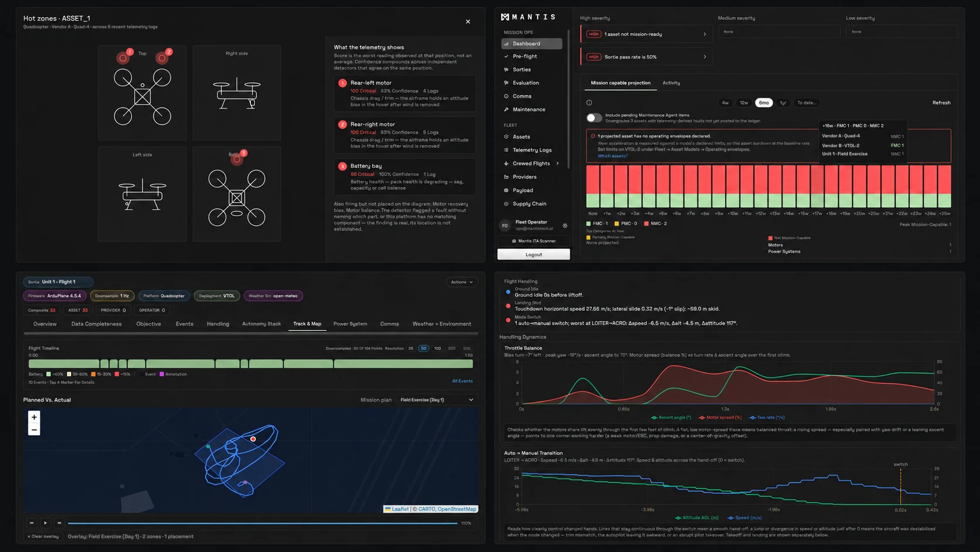Open the Pre-flight checkmark icon in sidebar

pos(506,56)
